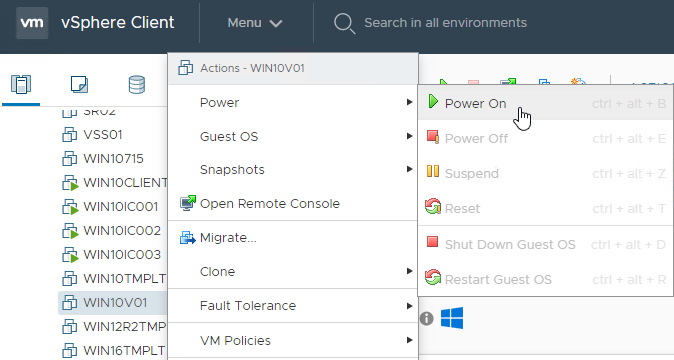Image resolution: width=674 pixels, height=360 pixels.
Task: Expand the Clone submenu
Action: (293, 272)
